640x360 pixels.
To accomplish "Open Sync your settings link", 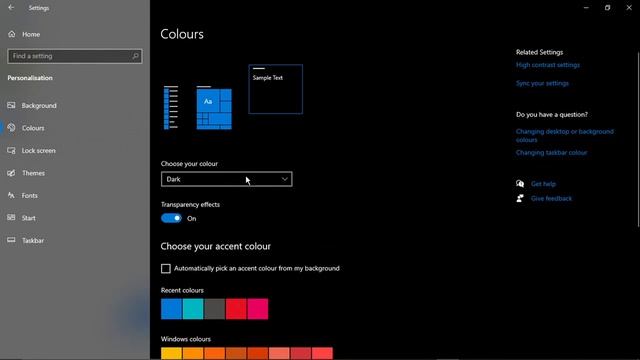I will [542, 83].
